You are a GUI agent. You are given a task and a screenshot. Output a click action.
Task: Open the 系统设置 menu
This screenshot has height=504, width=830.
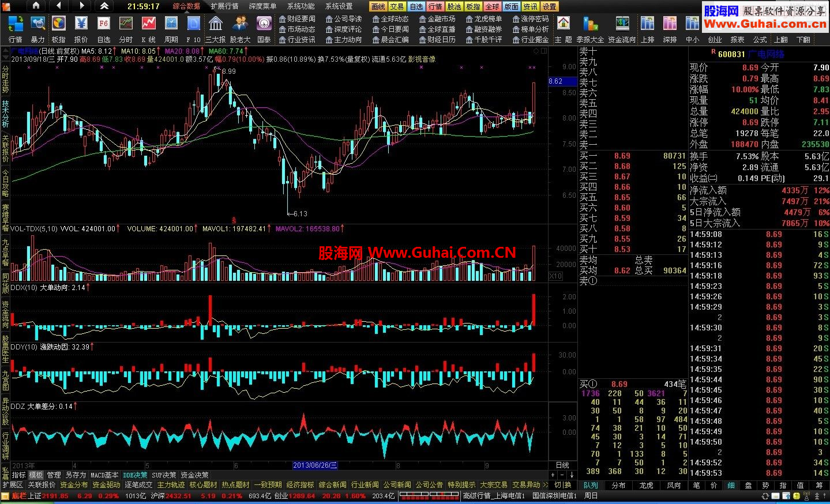tap(339, 6)
